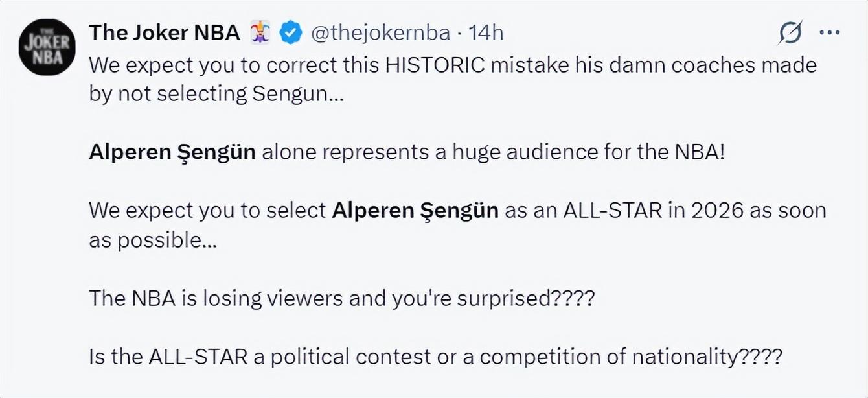Click the display name The Joker NBA

(x=164, y=32)
